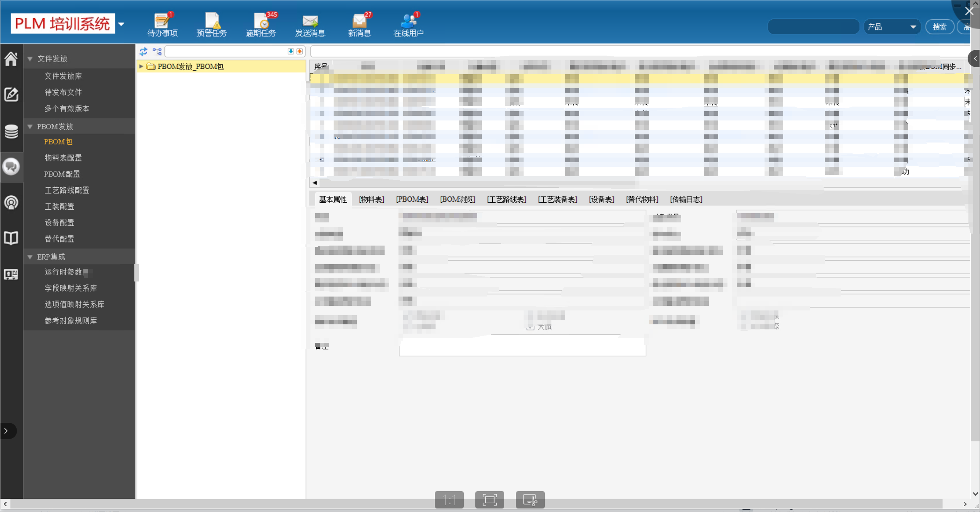The height and width of the screenshot is (512, 980).
Task: Switch to the [工艺路线表] tab
Action: [x=506, y=199]
